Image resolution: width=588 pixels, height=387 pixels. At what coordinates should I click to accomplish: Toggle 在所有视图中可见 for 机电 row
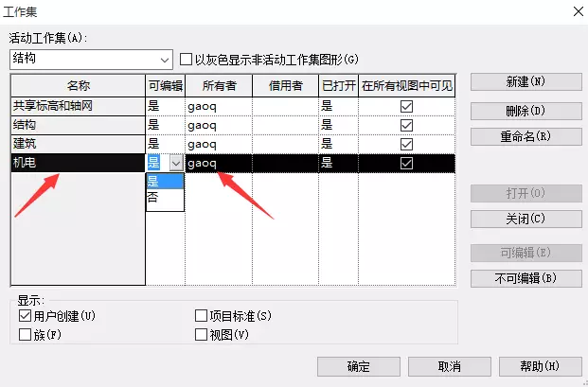(x=407, y=163)
